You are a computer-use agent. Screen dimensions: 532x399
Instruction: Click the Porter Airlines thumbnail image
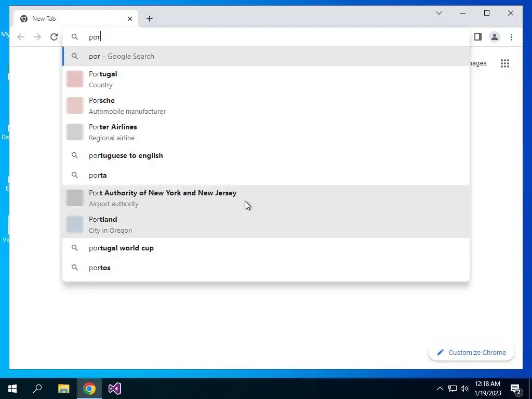pos(75,132)
